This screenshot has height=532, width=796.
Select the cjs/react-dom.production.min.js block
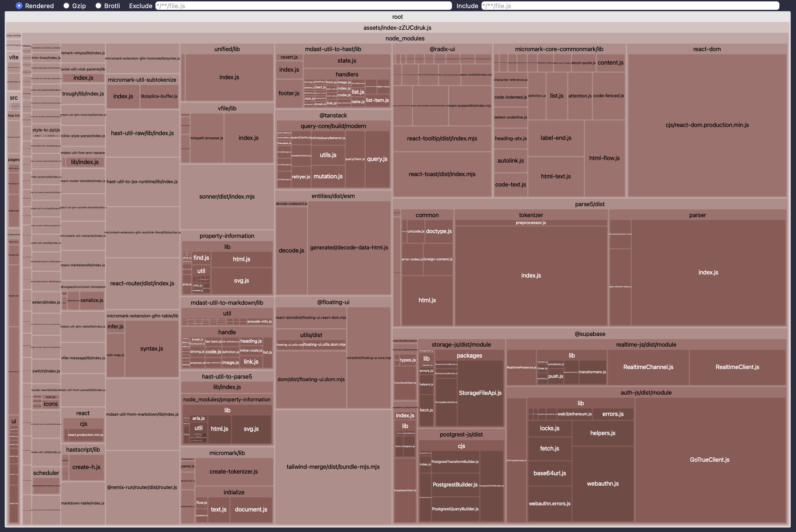click(x=707, y=125)
